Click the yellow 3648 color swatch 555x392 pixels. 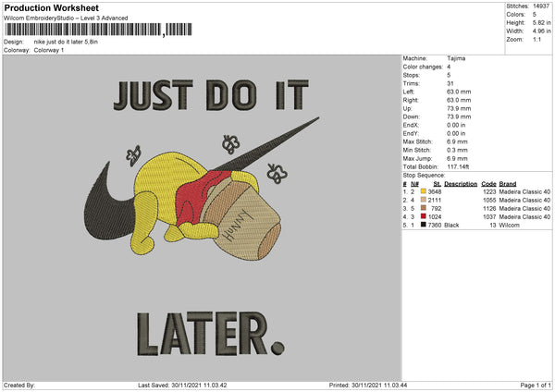point(424,191)
